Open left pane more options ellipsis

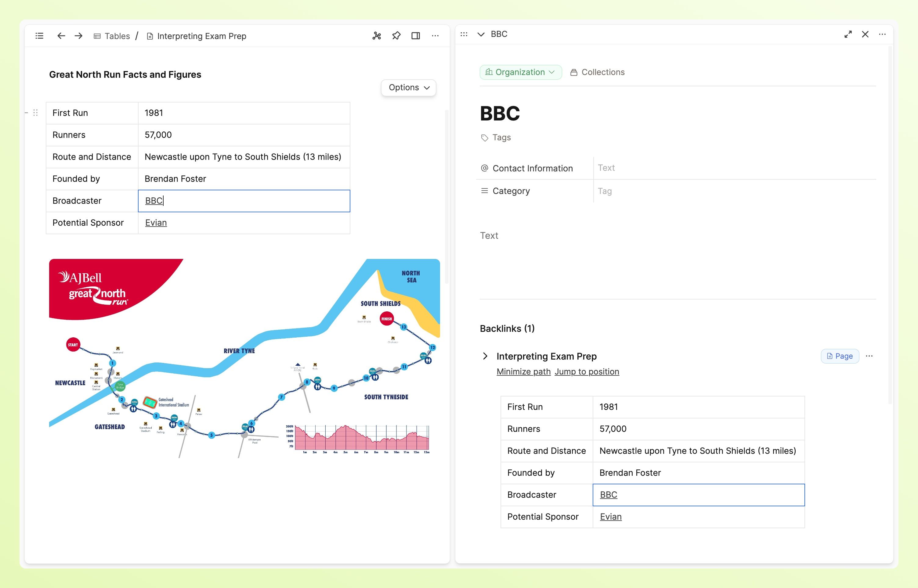point(435,36)
